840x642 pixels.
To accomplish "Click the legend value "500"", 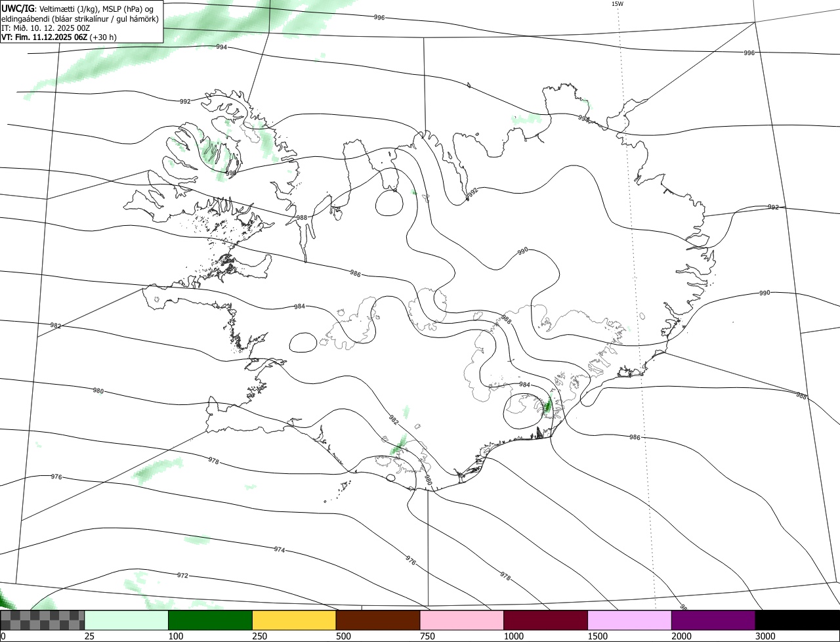I will tap(343, 637).
